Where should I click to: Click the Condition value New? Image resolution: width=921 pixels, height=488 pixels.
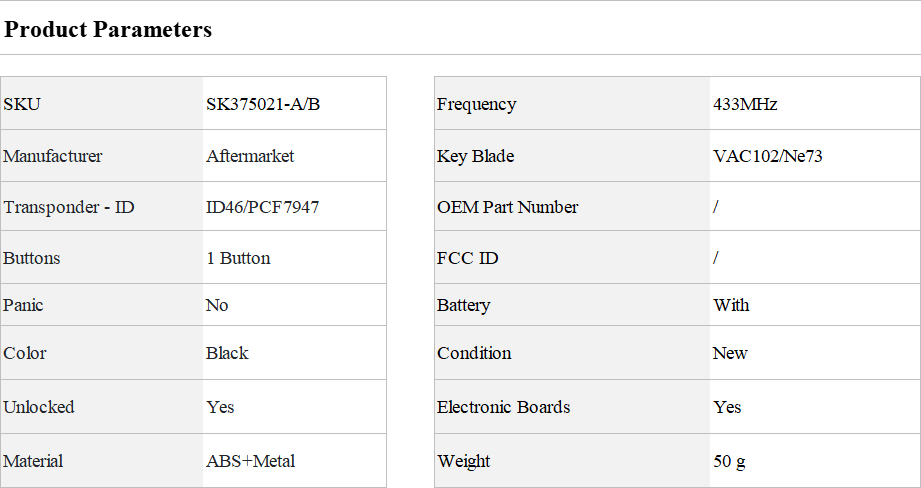coord(730,353)
